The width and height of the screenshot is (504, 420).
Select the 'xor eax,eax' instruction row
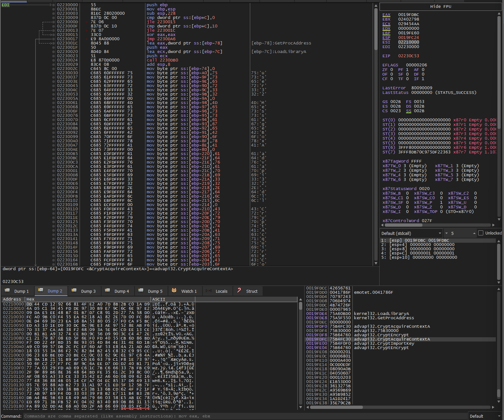[161, 35]
